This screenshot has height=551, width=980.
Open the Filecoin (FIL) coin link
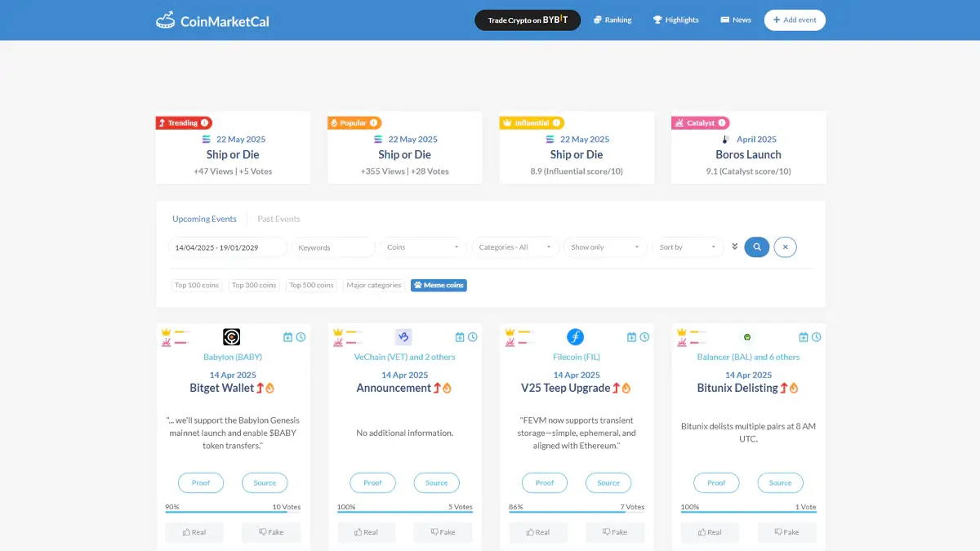coord(577,357)
